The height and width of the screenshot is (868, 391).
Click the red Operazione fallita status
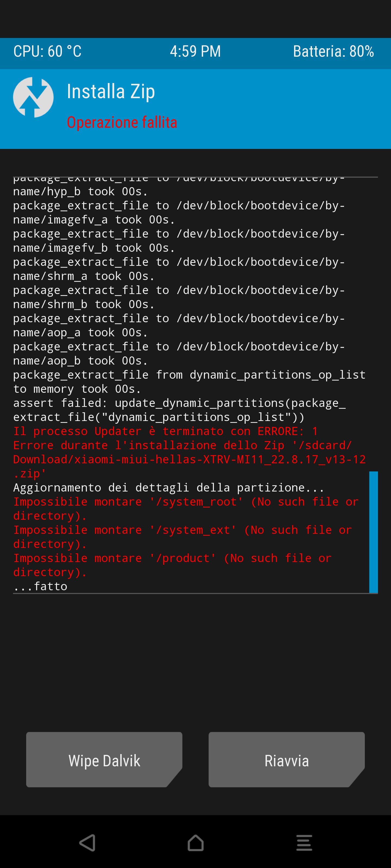tap(122, 122)
